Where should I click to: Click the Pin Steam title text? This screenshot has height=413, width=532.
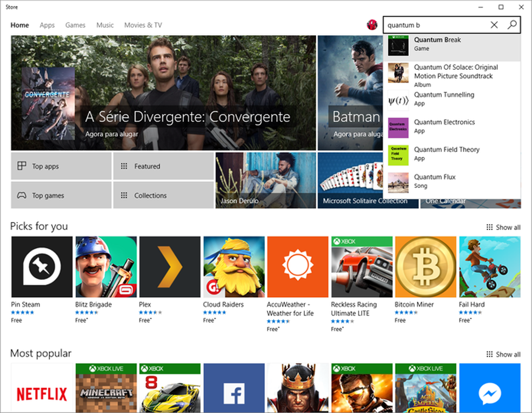(x=25, y=304)
